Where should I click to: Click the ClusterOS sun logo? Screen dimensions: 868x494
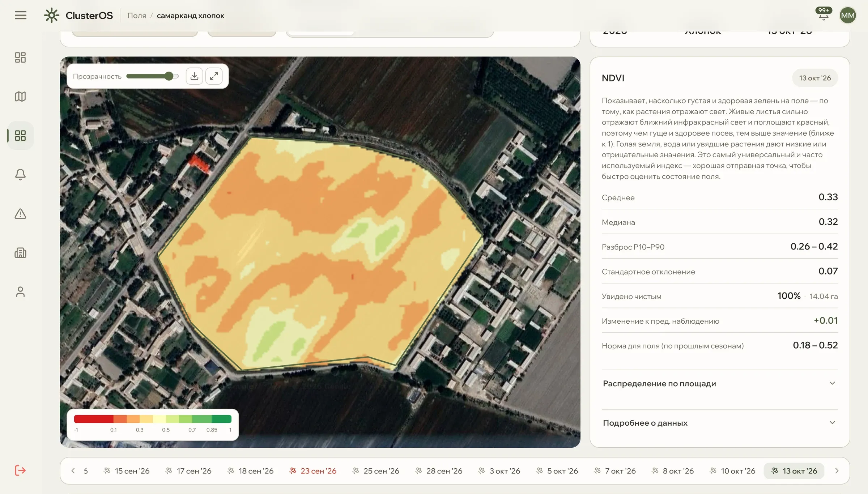[x=51, y=15]
